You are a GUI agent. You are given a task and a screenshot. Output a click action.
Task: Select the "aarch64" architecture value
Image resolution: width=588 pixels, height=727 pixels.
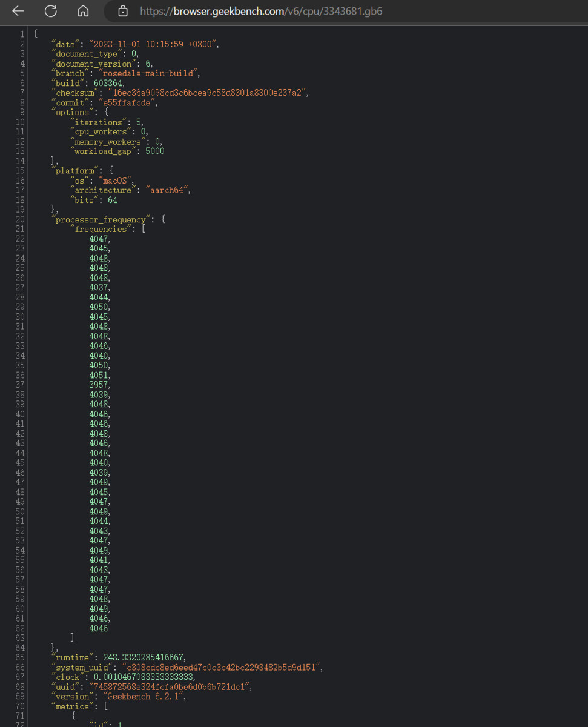[168, 190]
